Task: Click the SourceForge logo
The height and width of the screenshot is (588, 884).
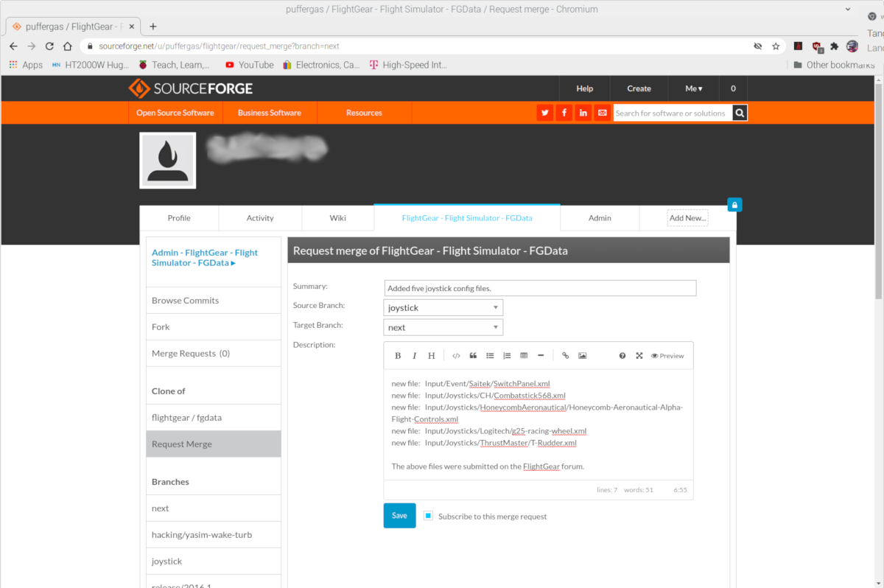Action: [190, 88]
